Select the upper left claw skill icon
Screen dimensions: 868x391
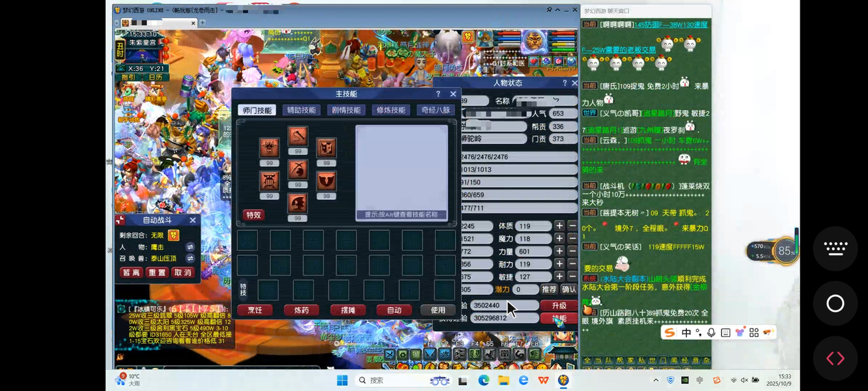point(269,148)
